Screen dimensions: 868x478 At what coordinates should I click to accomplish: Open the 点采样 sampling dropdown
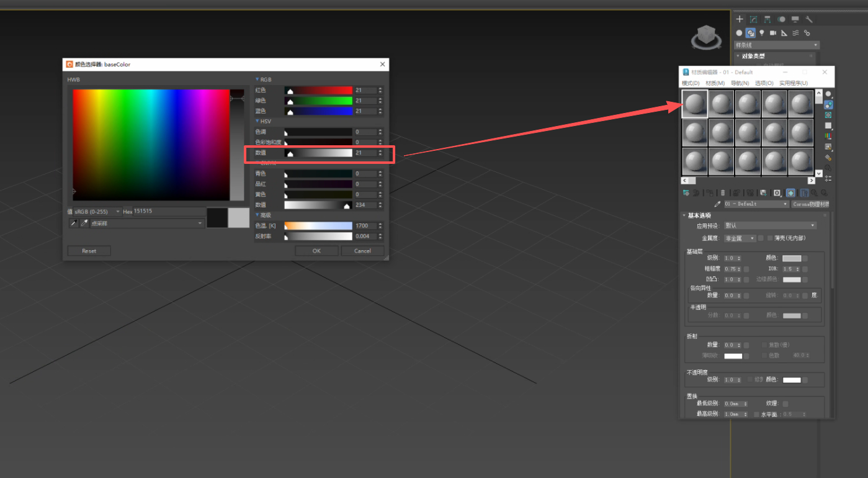pos(148,223)
